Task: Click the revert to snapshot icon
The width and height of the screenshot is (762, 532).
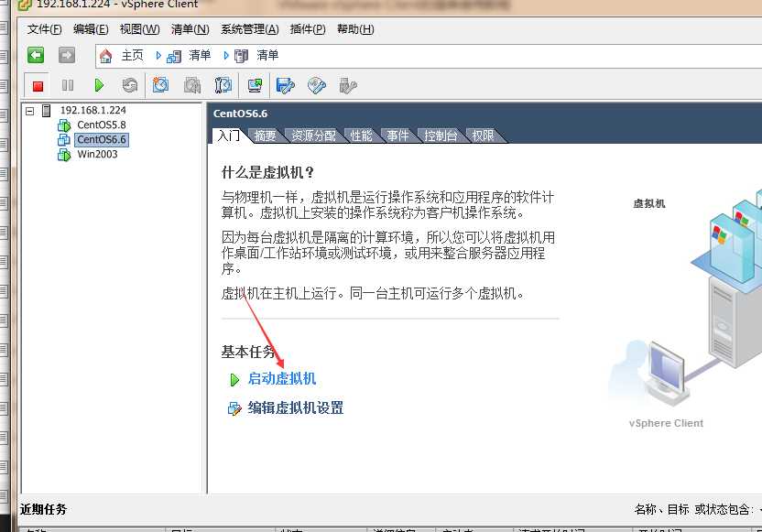Action: click(192, 85)
